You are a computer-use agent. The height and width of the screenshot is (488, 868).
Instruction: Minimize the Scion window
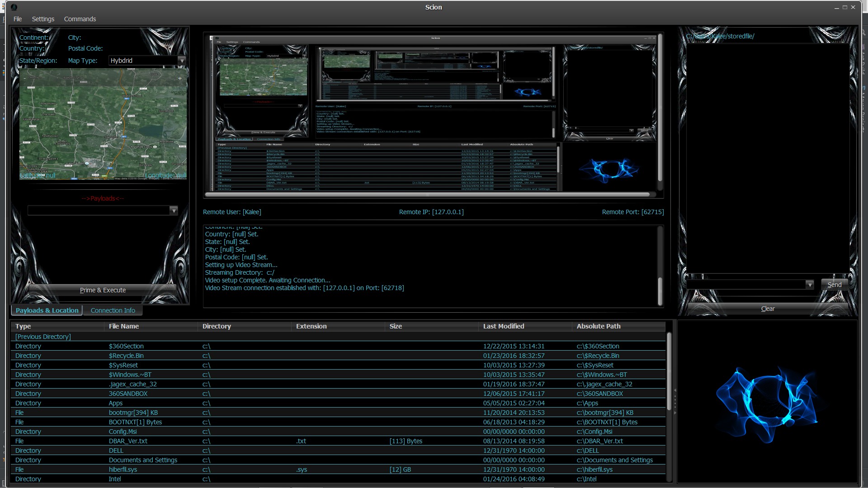(836, 7)
